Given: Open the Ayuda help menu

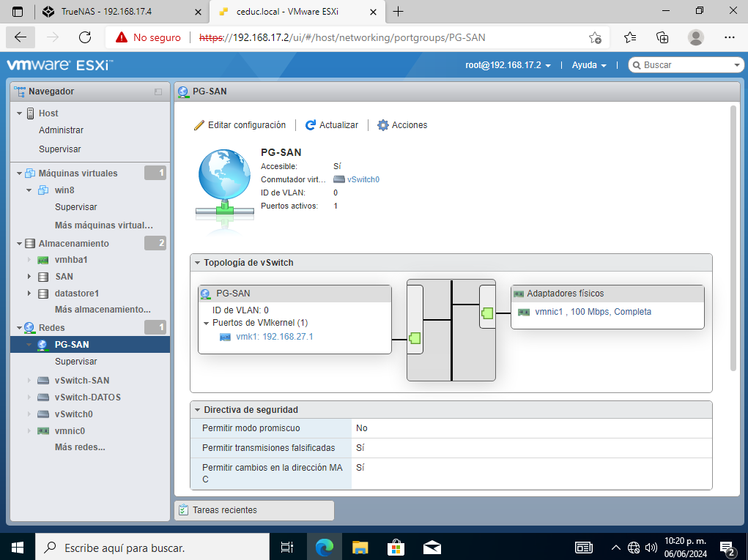Looking at the screenshot, I should coord(589,65).
